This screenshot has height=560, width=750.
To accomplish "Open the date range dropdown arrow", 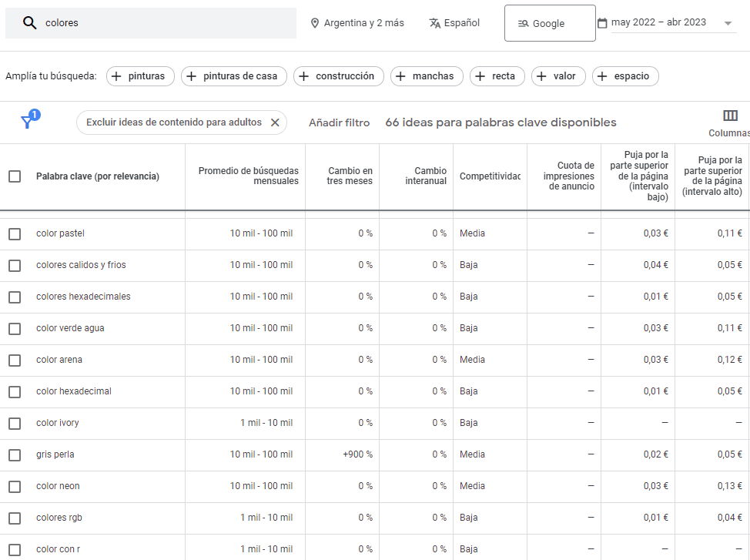I will 728,23.
